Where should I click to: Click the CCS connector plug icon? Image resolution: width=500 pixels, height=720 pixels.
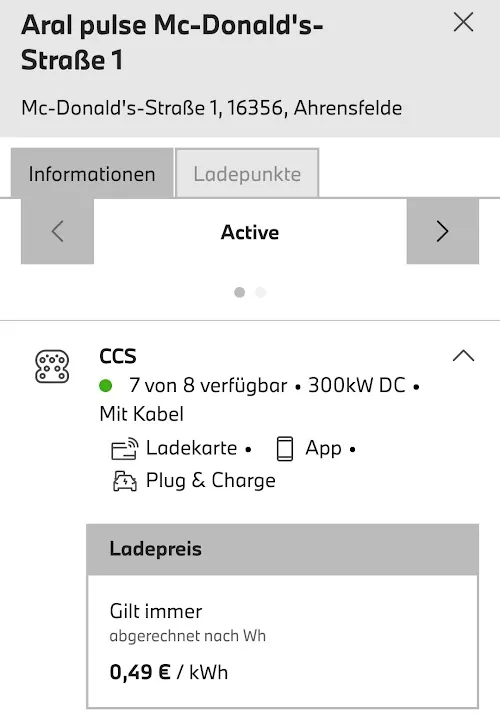[52, 366]
